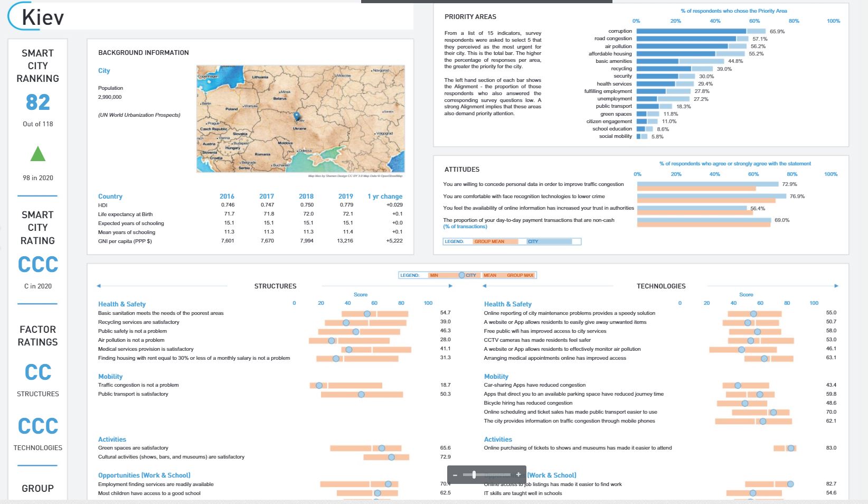868x504 pixels.
Task: Click the Technologies 'Activities' section heading
Action: (x=498, y=440)
